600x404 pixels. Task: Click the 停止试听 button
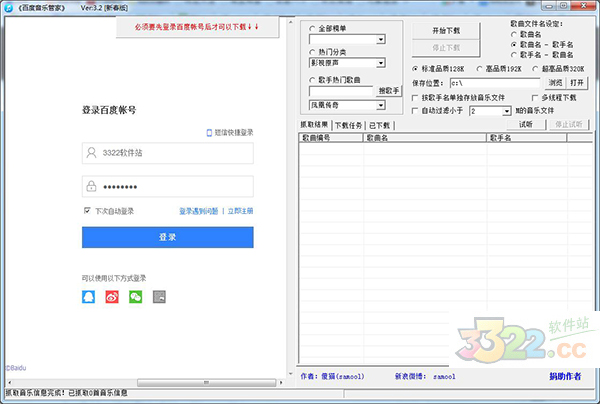click(x=569, y=124)
